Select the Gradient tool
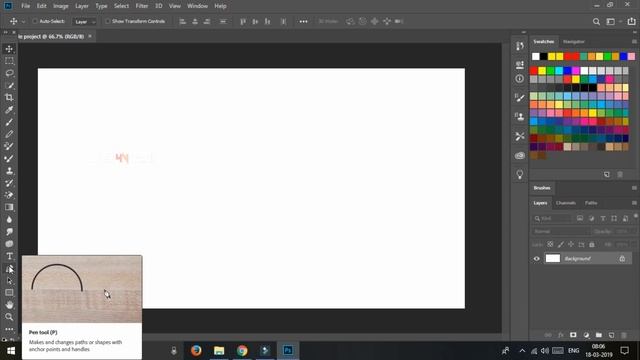Image resolution: width=640 pixels, height=360 pixels. tap(9, 207)
